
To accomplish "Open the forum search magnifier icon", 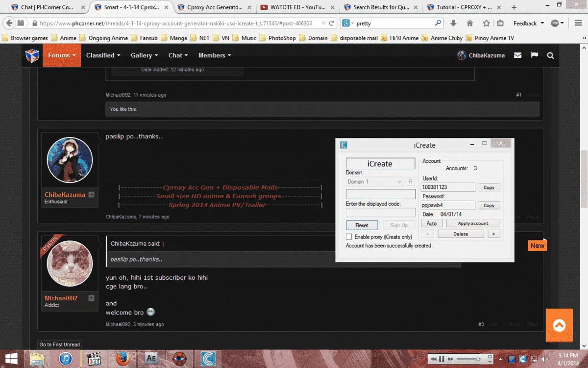I will (550, 55).
